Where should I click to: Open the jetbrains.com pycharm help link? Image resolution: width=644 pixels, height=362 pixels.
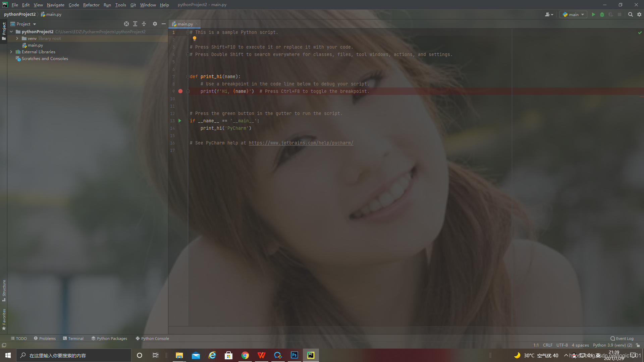tap(301, 143)
